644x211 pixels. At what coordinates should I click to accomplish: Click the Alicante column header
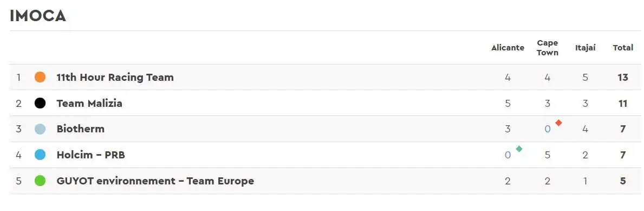[x=508, y=48]
